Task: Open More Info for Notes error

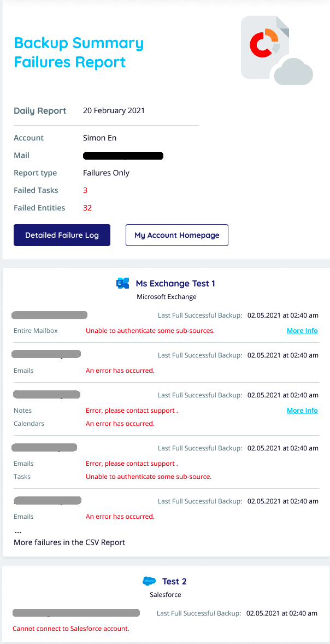Action: 302,411
